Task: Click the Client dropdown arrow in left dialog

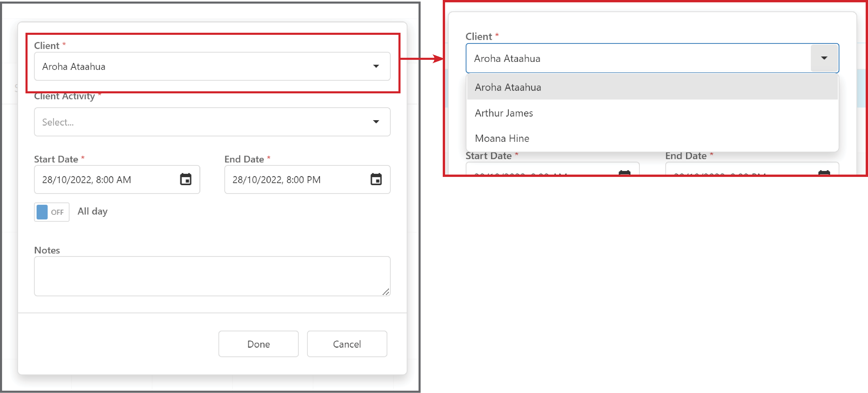Action: pos(376,66)
